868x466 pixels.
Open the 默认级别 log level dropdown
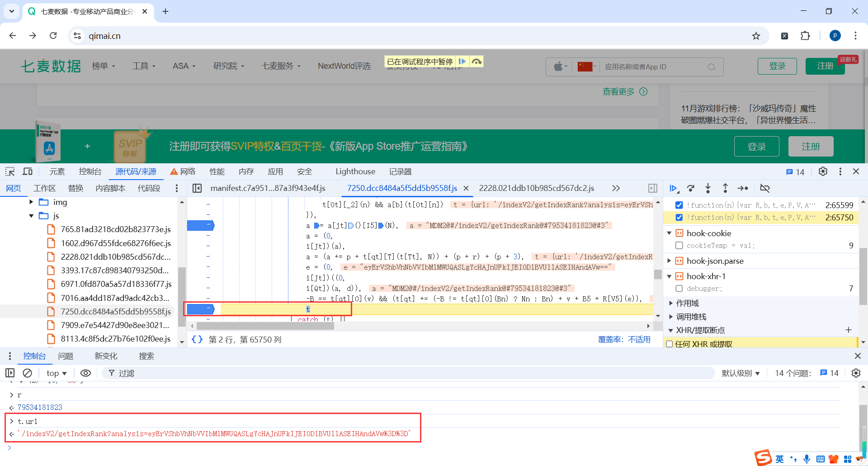tap(741, 373)
